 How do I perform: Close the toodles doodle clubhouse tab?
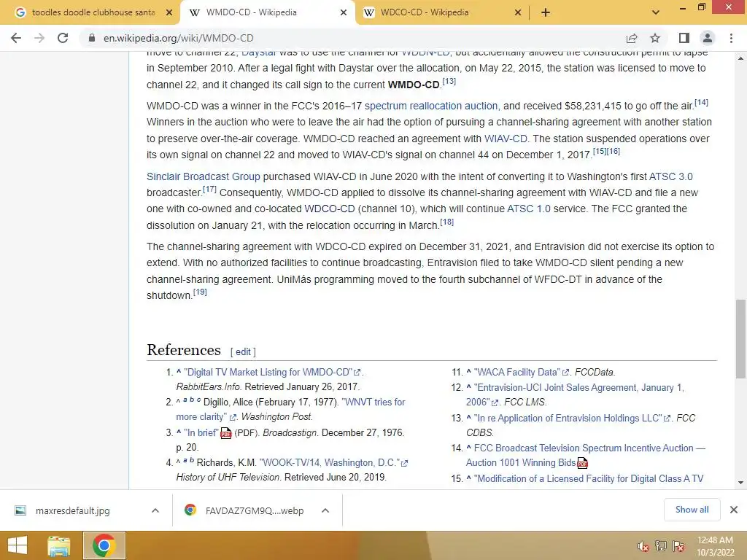coord(169,12)
